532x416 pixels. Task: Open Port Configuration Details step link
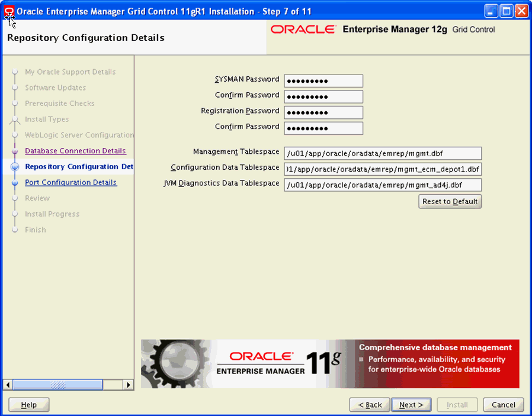(x=71, y=182)
